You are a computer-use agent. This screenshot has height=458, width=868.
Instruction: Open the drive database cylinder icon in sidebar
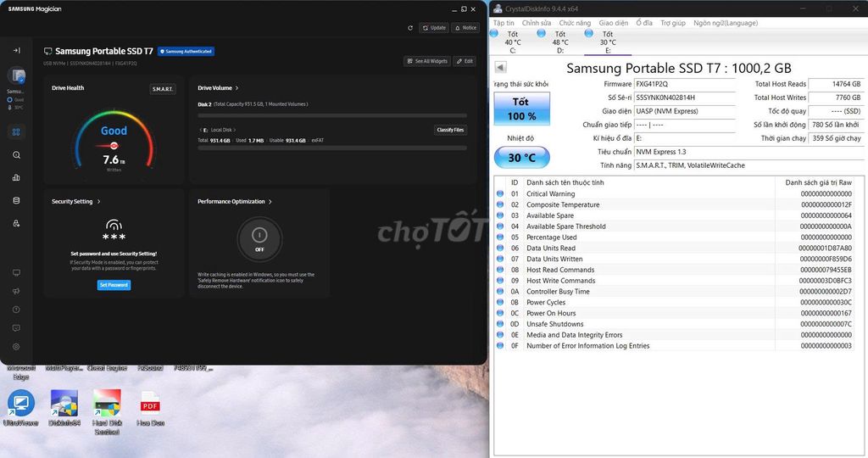pos(16,200)
